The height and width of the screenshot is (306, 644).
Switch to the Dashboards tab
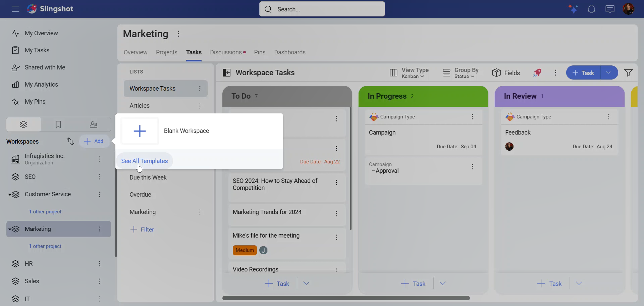[x=290, y=52]
